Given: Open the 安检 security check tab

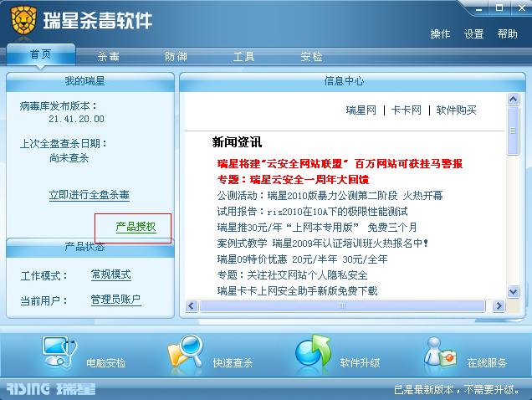Looking at the screenshot, I should [311, 56].
